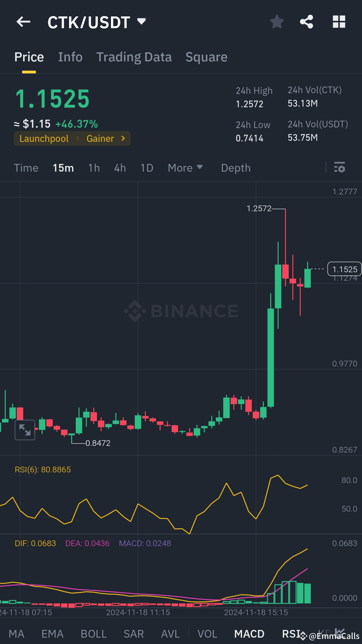Screen dimensions: 362x644
Task: Open the share icon
Action: click(x=306, y=22)
